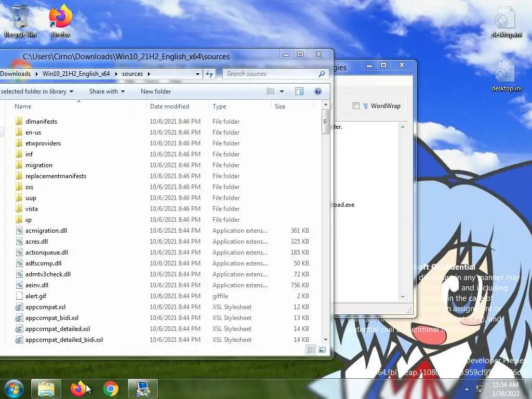Screen dimensions: 532x399
Task: Open Firefox from the taskbar
Action: pyautogui.click(x=78, y=389)
